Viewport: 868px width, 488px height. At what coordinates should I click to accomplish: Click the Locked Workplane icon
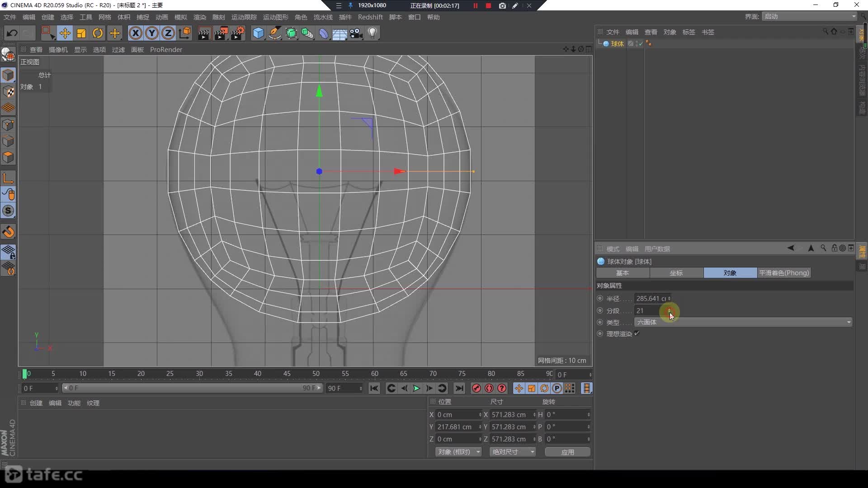pos(8,252)
